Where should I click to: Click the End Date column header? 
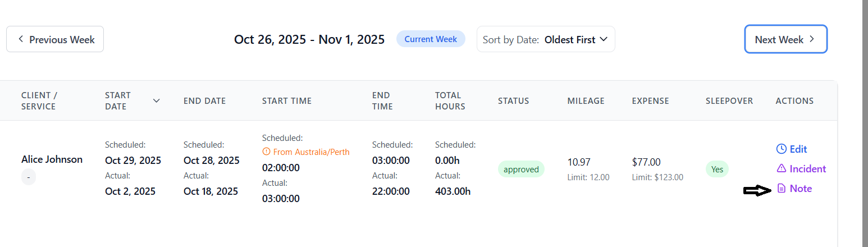coord(204,101)
